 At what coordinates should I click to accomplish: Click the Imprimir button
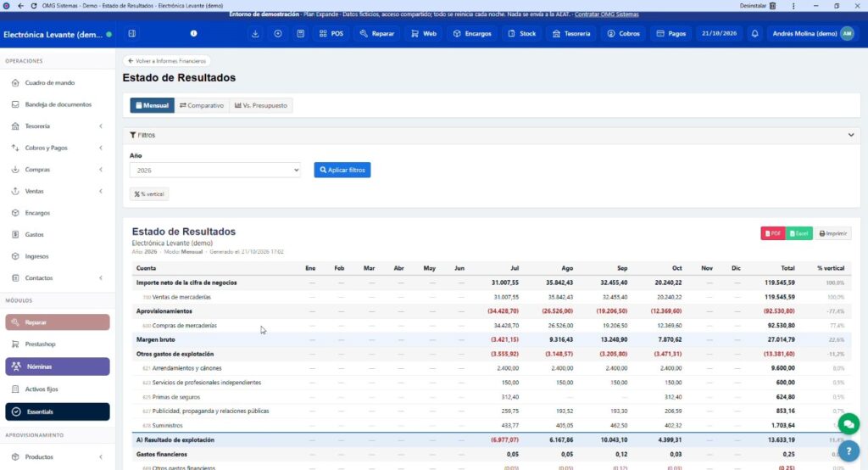832,233
